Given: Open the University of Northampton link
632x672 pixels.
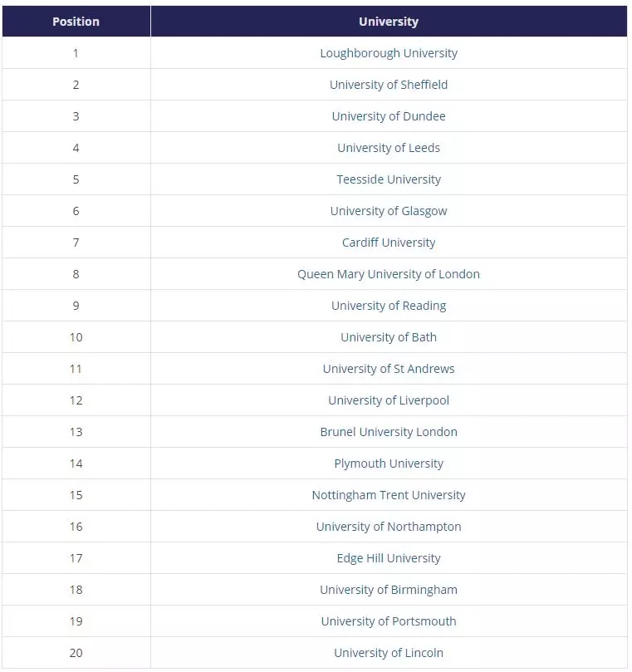Looking at the screenshot, I should (389, 527).
